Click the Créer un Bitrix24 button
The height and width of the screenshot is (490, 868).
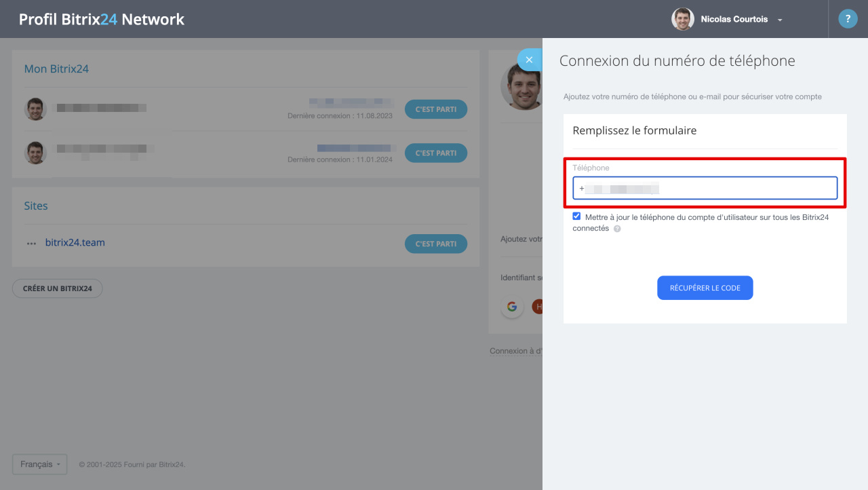coord(58,288)
